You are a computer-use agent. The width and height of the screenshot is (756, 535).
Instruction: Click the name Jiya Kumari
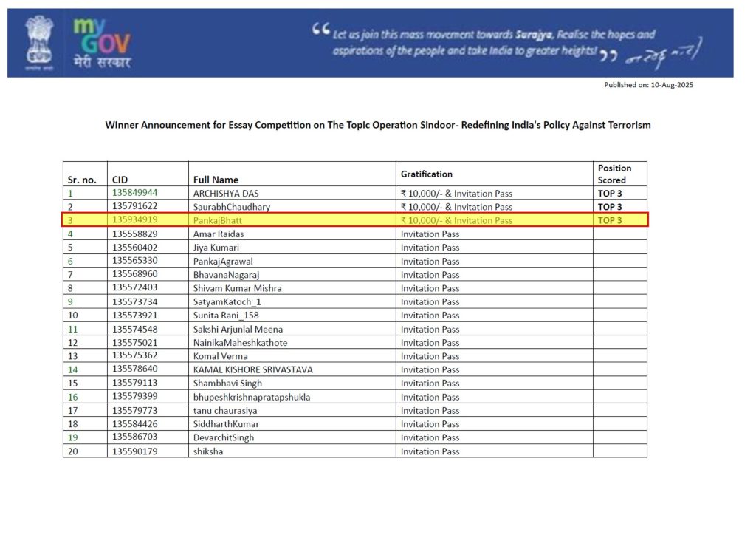click(x=216, y=248)
